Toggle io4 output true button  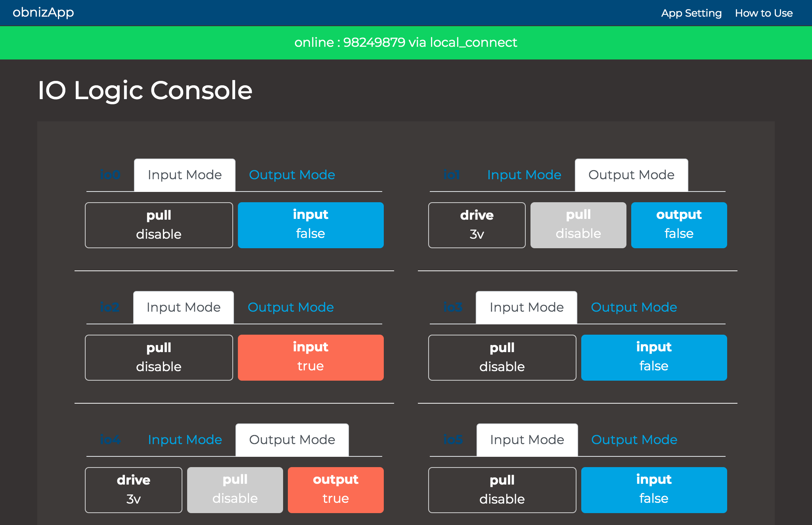click(x=335, y=490)
